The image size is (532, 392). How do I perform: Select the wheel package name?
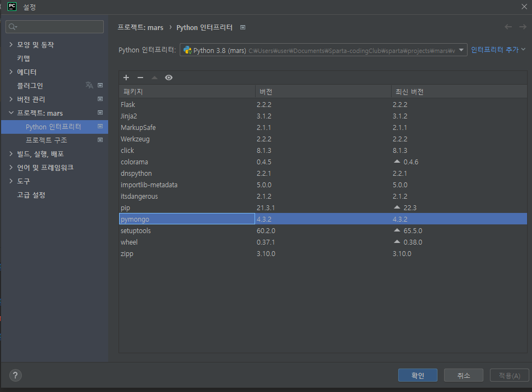pos(129,242)
